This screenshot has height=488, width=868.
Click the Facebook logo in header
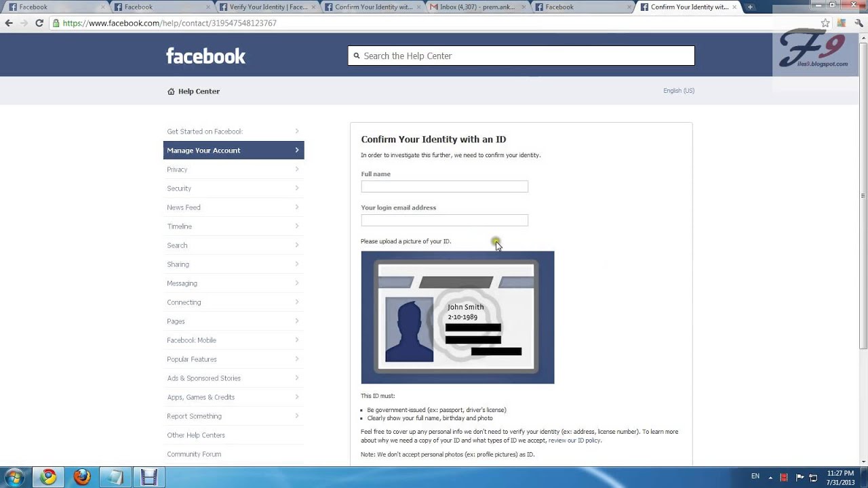205,56
